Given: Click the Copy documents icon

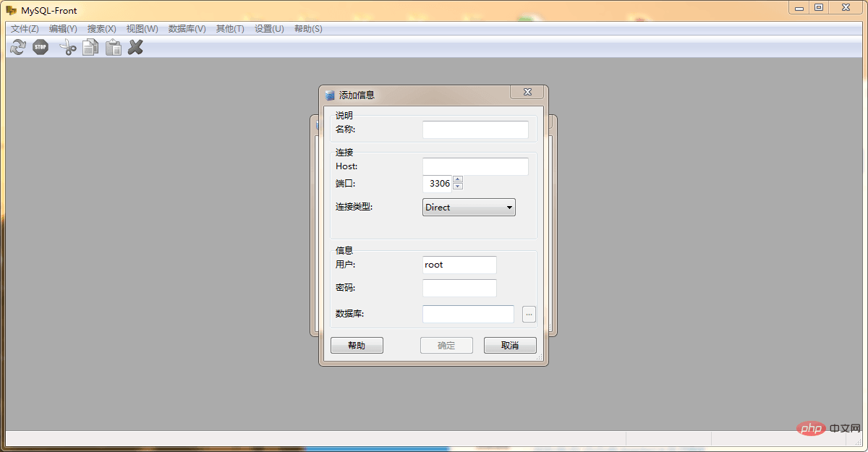Looking at the screenshot, I should [x=90, y=48].
